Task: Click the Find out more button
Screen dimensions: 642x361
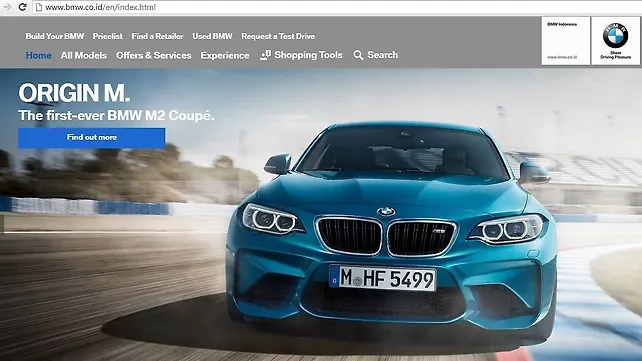Action: point(92,138)
